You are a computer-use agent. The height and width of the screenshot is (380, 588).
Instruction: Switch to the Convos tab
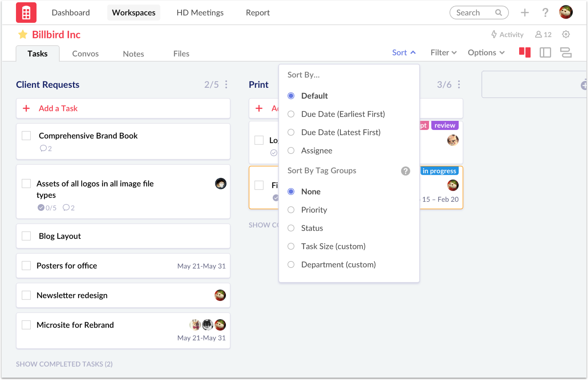[x=85, y=54]
